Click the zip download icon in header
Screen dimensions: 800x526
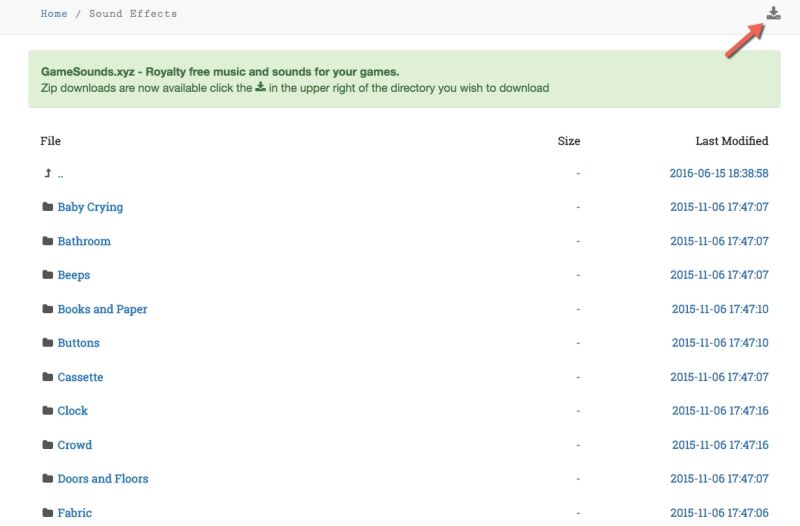click(x=773, y=13)
